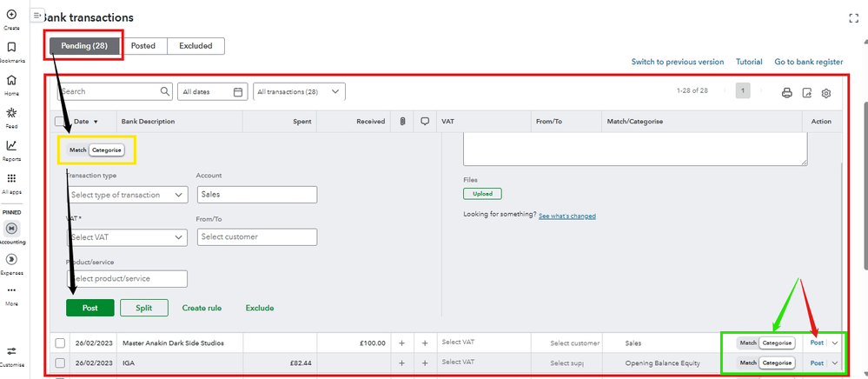Toggle full screen view icon

(853, 18)
